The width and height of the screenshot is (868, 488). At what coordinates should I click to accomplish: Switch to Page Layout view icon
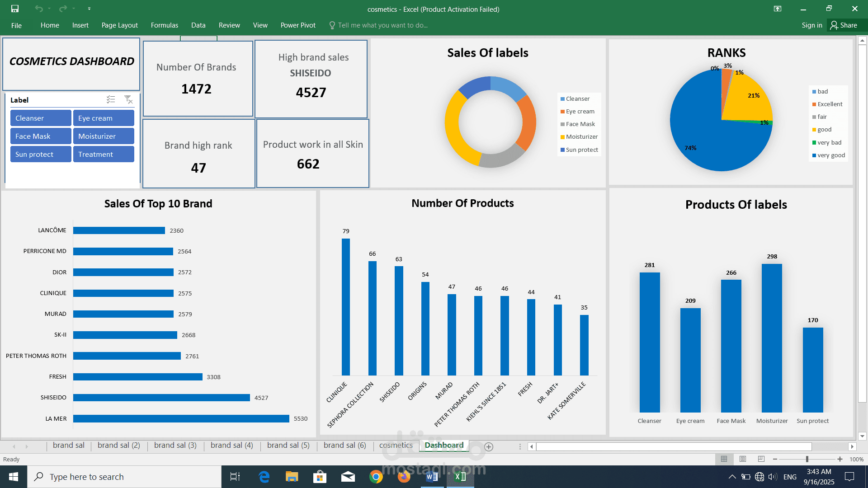pos(743,459)
